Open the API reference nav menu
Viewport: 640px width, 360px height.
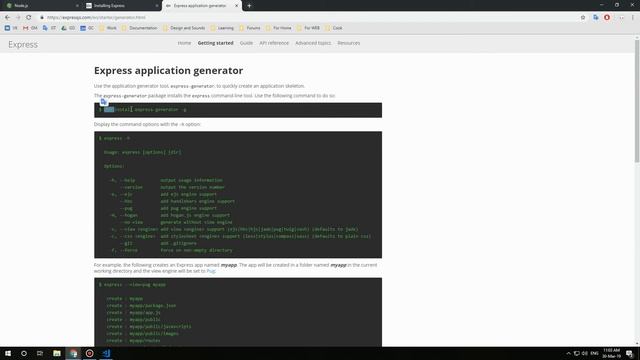(x=274, y=43)
